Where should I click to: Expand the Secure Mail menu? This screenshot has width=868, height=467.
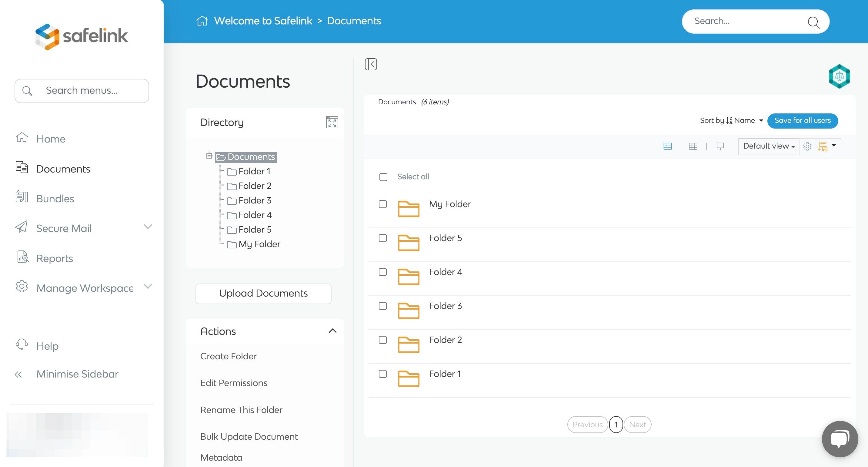pyautogui.click(x=148, y=227)
